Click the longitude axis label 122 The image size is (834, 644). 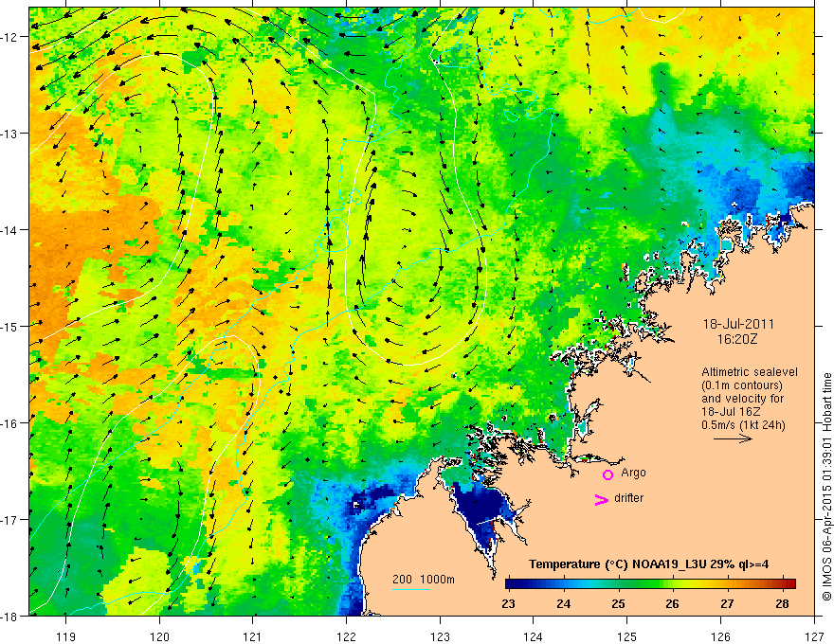pos(346,636)
